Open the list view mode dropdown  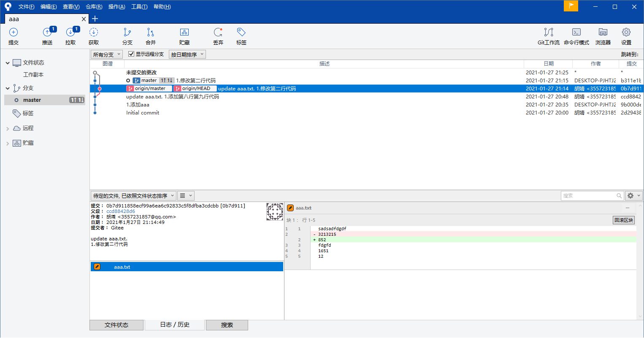186,196
